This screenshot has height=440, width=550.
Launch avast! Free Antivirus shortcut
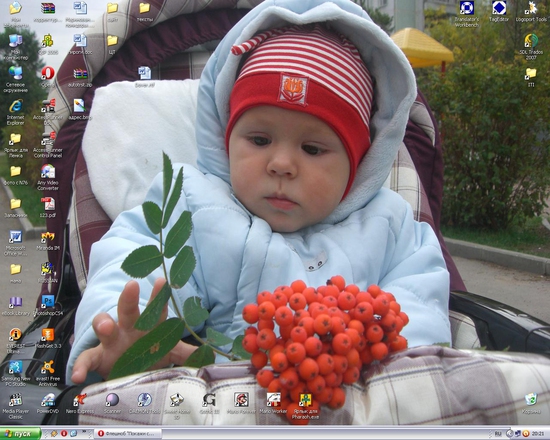pos(48,367)
